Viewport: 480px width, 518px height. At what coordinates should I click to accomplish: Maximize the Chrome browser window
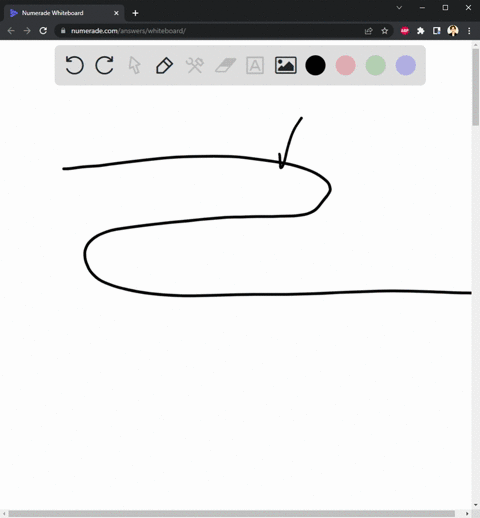pyautogui.click(x=445, y=7)
